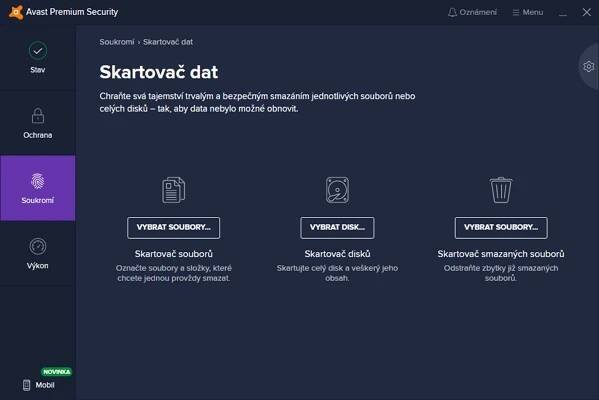This screenshot has height=400, width=599.
Task: Open the Mobil phone entry
Action: coord(38,385)
